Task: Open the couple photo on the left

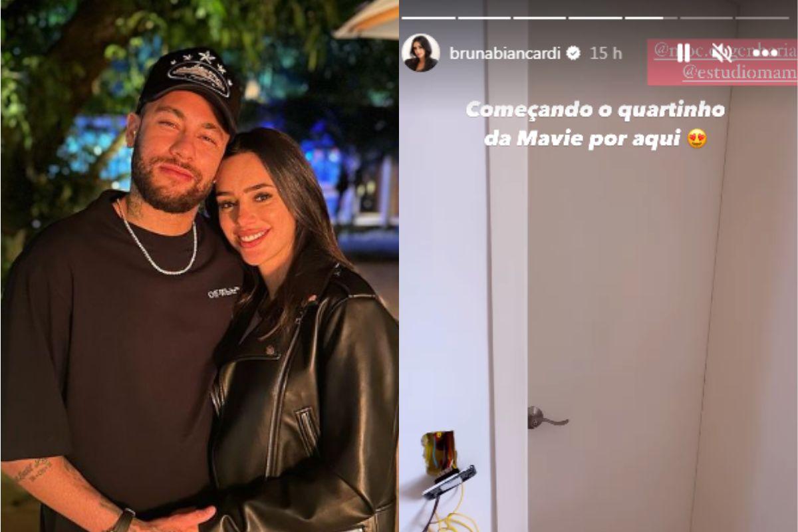Action: [x=199, y=266]
